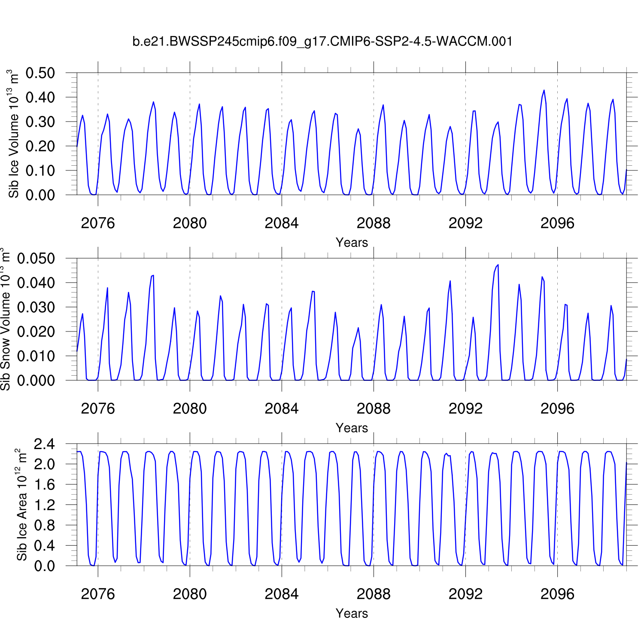The height and width of the screenshot is (644, 644).
Task: Click the Sib Snow Volume y-axis label
Action: click(x=5, y=319)
